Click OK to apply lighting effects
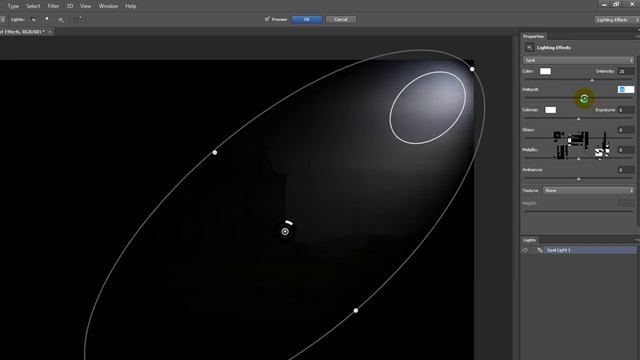Image resolution: width=640 pixels, height=360 pixels. pos(307,20)
